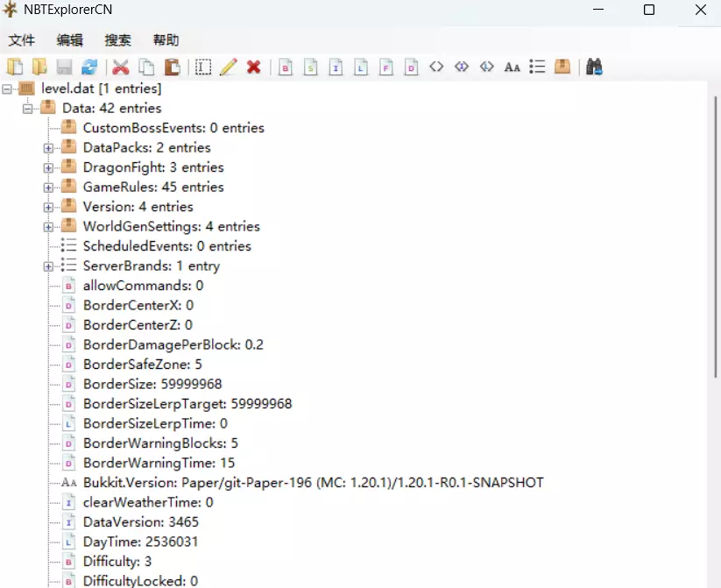Click the Add String tag icon

pos(512,67)
